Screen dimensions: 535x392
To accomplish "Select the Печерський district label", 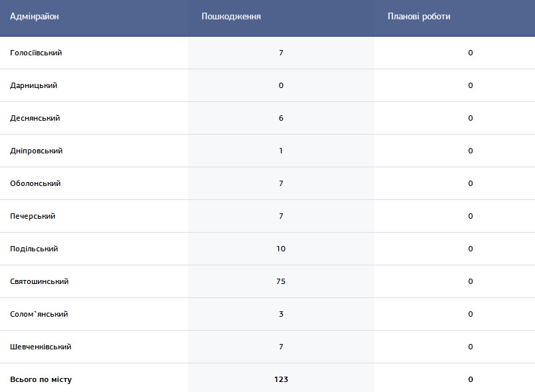I will point(33,217).
